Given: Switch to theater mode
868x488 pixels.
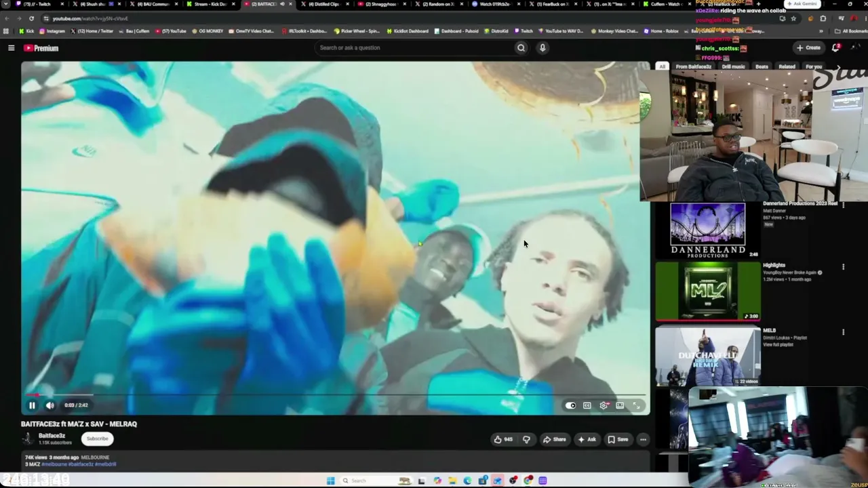Looking at the screenshot, I should pyautogui.click(x=620, y=405).
